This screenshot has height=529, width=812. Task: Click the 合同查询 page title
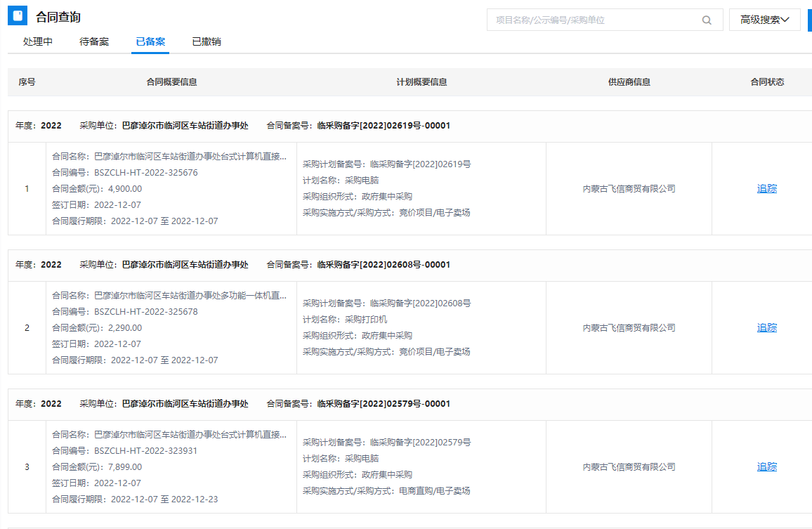click(58, 17)
